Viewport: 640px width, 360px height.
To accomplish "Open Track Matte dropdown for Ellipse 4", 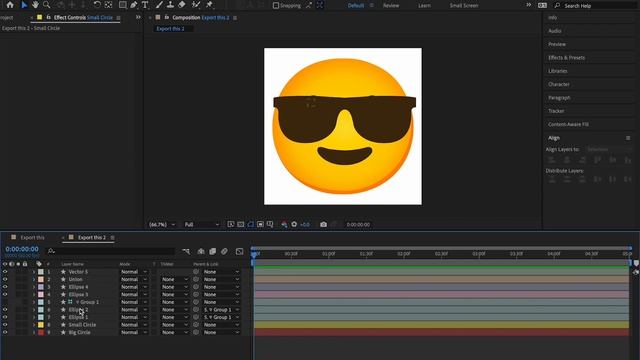I will coord(175,287).
